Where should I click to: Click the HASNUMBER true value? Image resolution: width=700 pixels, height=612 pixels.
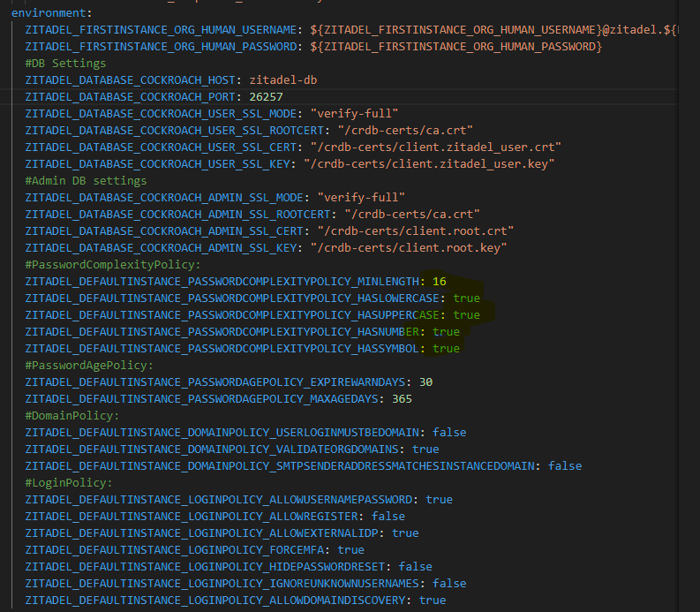pyautogui.click(x=446, y=331)
